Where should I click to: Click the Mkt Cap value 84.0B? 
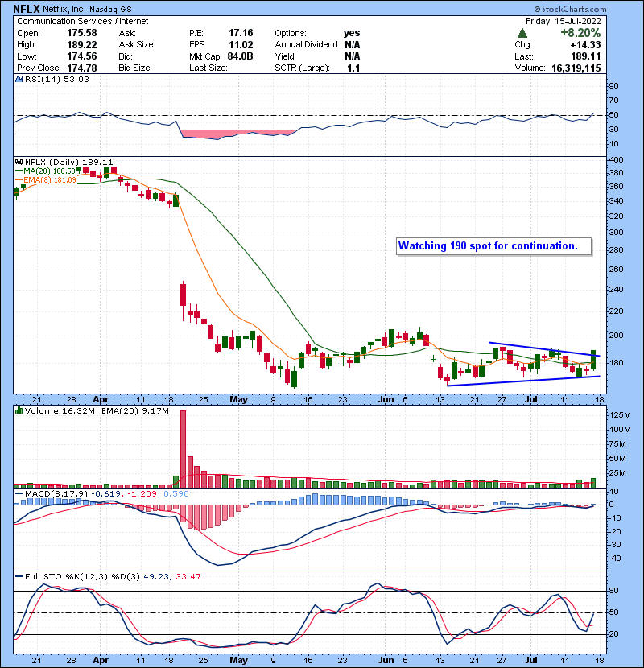240,56
